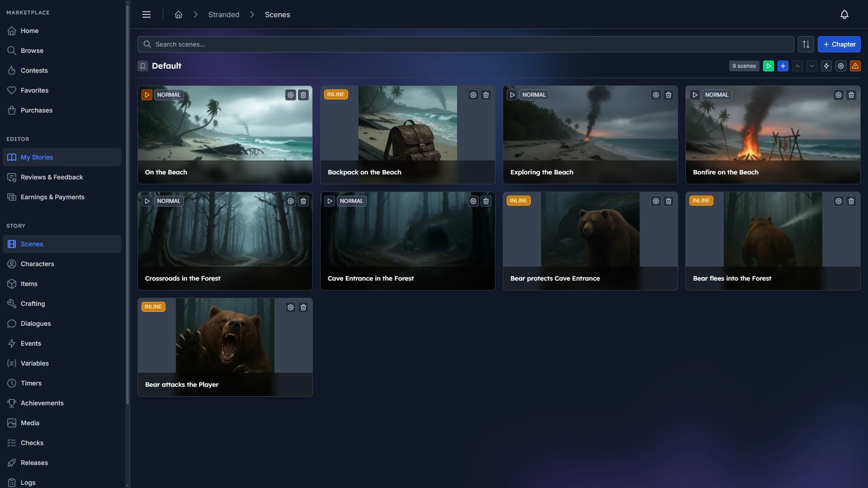
Task: Open the Crafting section
Action: click(32, 303)
